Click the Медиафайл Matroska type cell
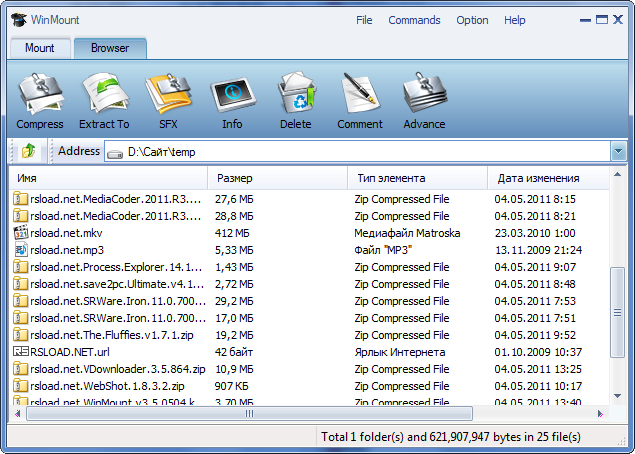Screen dimensions: 635x454 [407, 233]
